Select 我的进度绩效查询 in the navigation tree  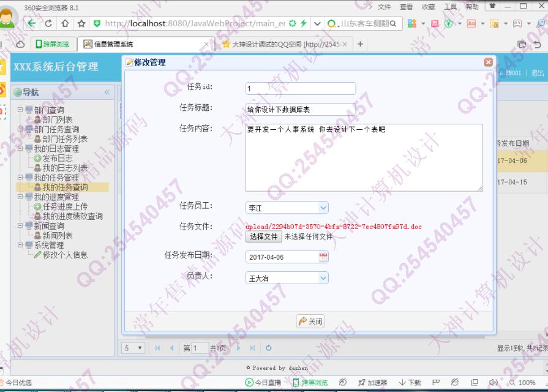(73, 216)
